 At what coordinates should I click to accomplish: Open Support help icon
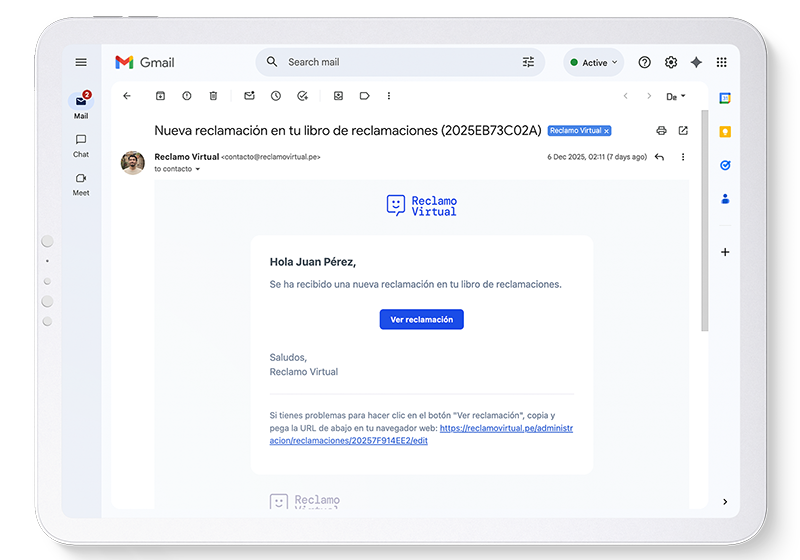[x=644, y=62]
